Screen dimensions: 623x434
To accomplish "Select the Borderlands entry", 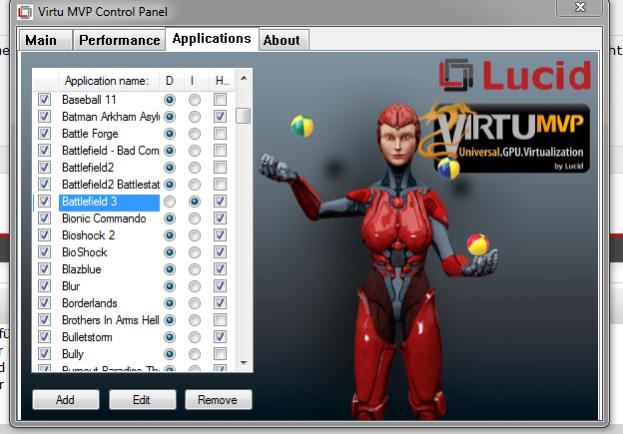I will coord(90,303).
